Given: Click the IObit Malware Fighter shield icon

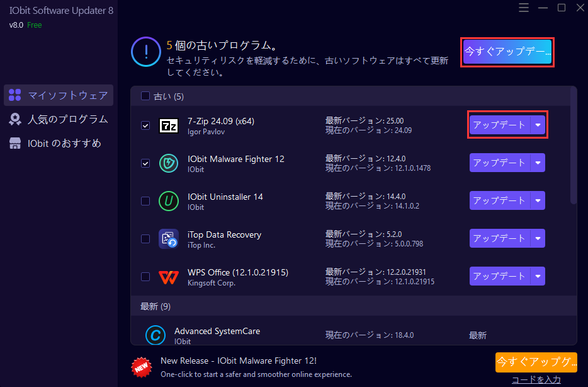Looking at the screenshot, I should point(169,163).
